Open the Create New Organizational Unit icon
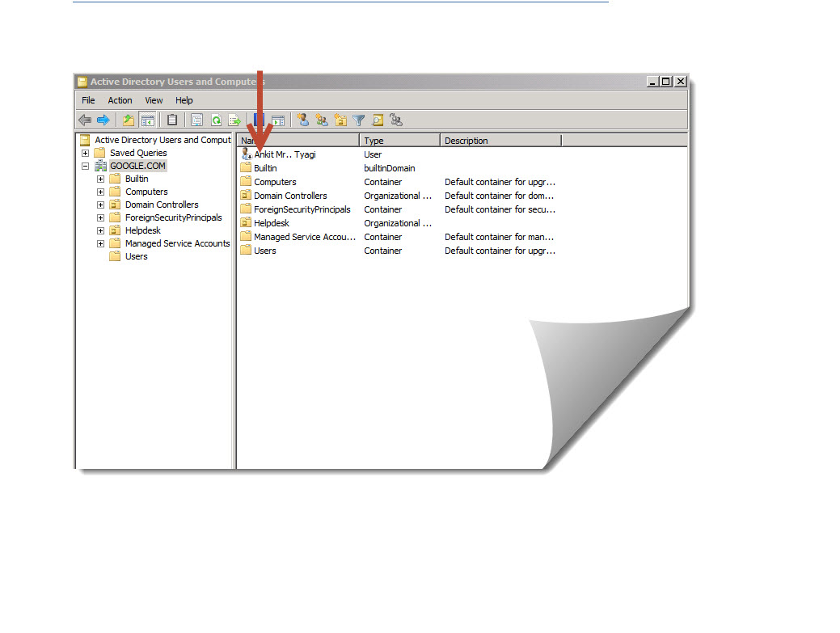Viewport: 840px width, 633px height. (x=340, y=120)
